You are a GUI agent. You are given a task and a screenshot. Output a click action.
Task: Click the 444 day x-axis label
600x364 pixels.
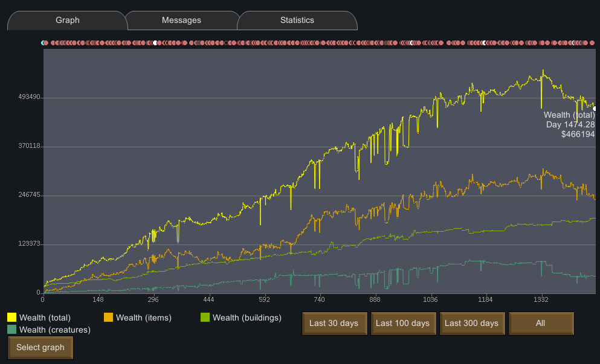[x=208, y=299]
